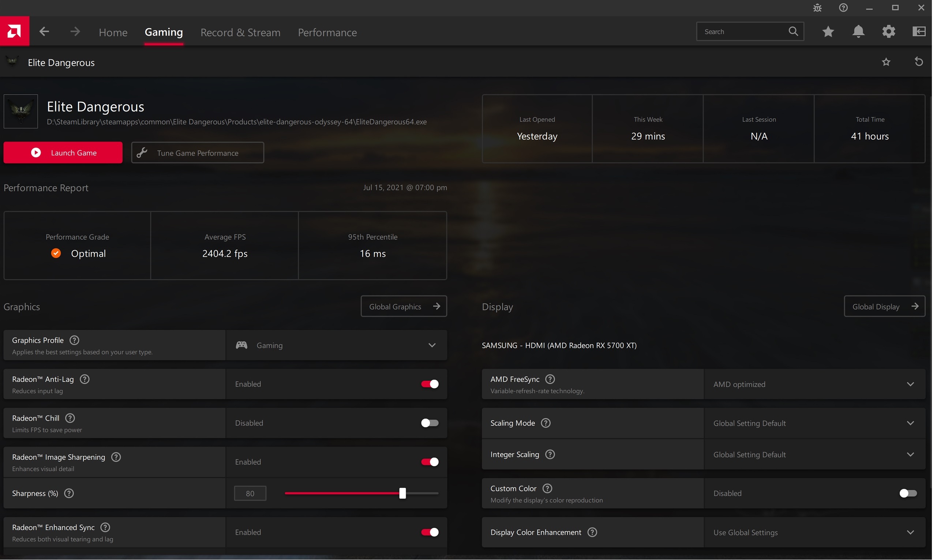Click the Last Session N/A card
933x560 pixels.
coord(759,129)
